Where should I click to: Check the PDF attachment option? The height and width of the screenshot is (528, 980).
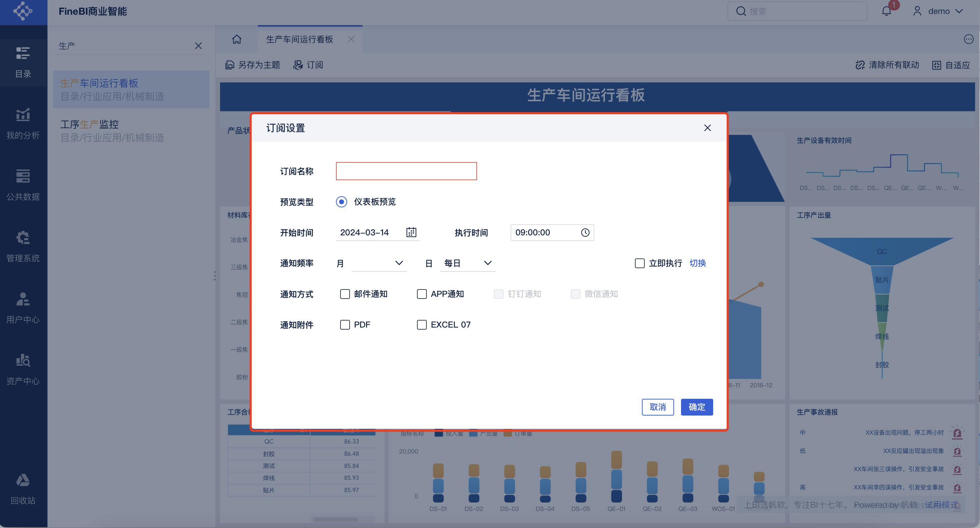(x=345, y=324)
